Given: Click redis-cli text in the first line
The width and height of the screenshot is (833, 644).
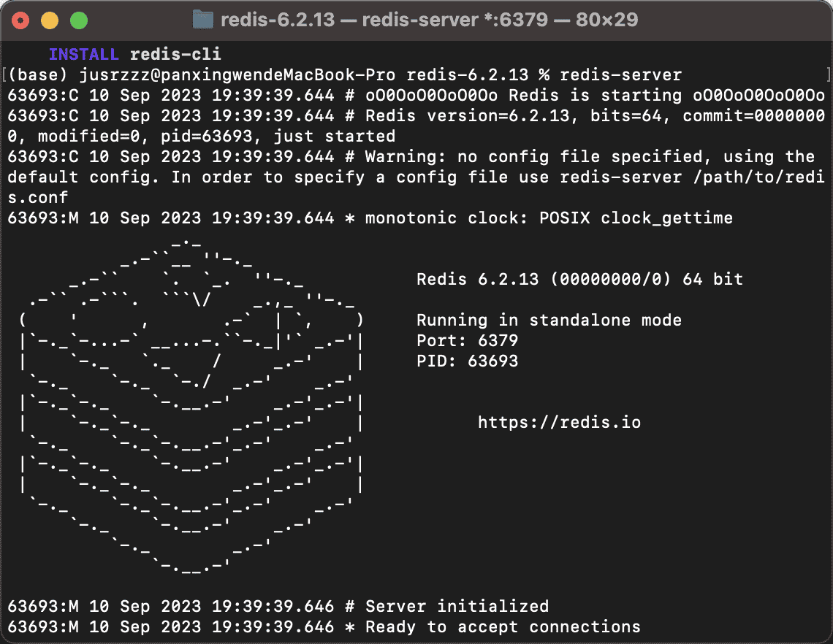Looking at the screenshot, I should tap(175, 54).
